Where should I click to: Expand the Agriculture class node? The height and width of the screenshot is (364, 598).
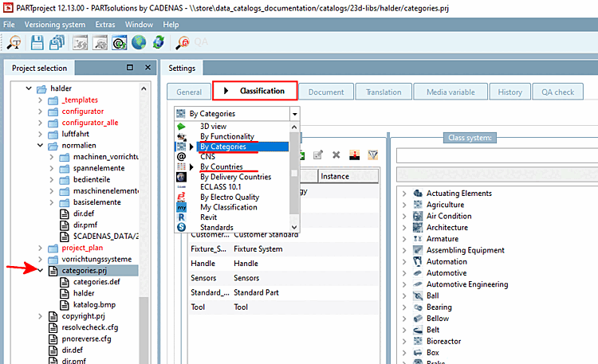tap(404, 205)
